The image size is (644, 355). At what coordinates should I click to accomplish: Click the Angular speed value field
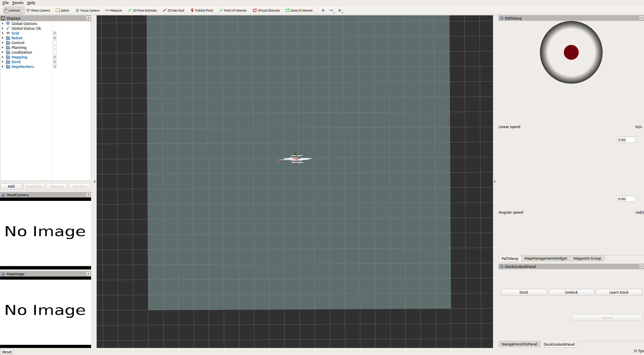(x=626, y=199)
